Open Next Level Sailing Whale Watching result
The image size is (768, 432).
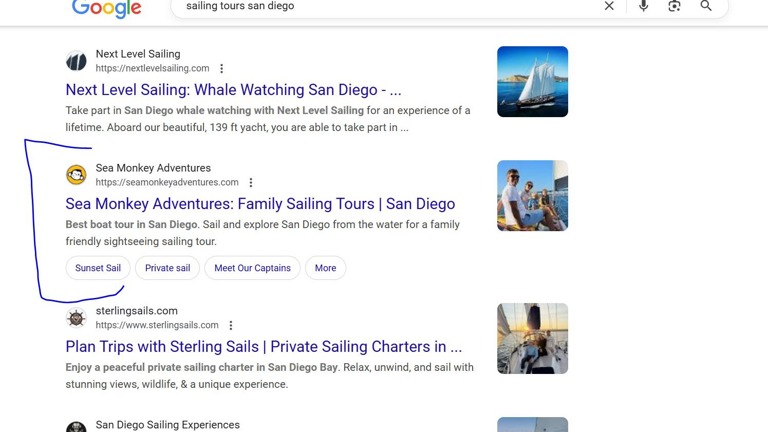point(233,90)
